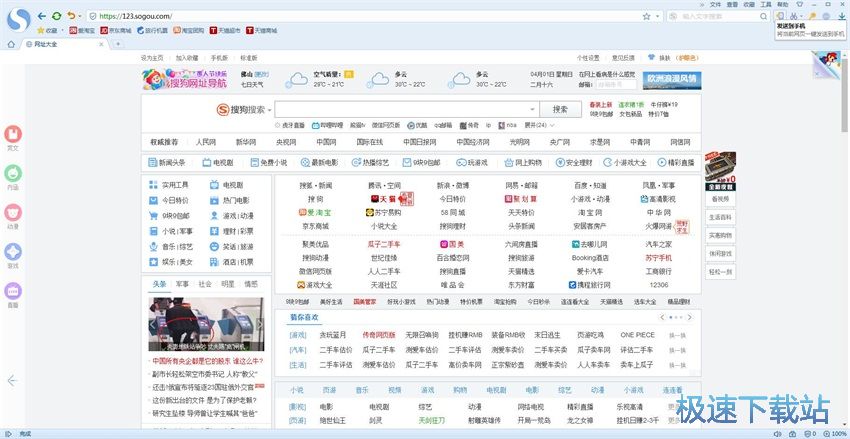Click the pink 动漫 sidebar icon
850x439 pixels.
tap(13, 212)
